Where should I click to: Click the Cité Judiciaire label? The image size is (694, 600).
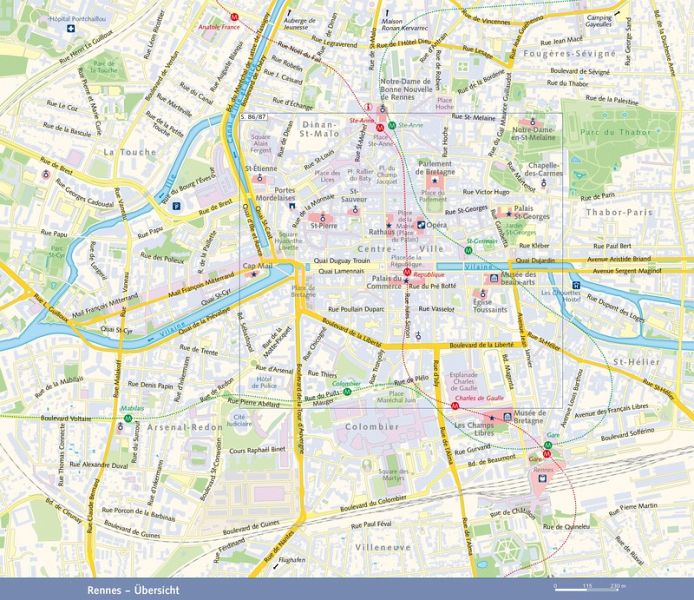point(239,420)
